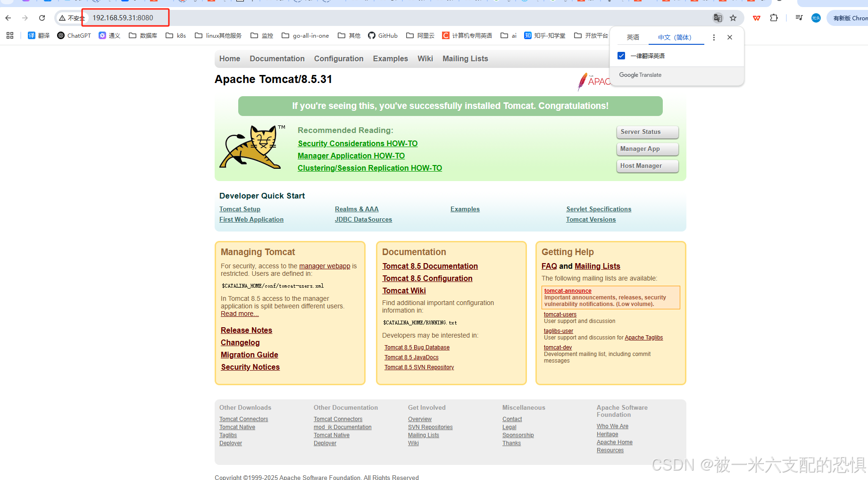This screenshot has height=480, width=868.
Task: Open the Tomcat Setup link
Action: point(240,209)
